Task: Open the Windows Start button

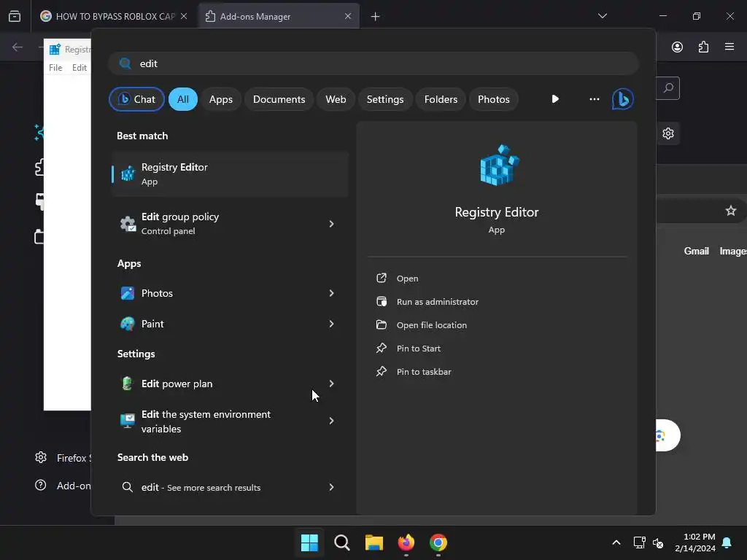Action: coord(309,542)
